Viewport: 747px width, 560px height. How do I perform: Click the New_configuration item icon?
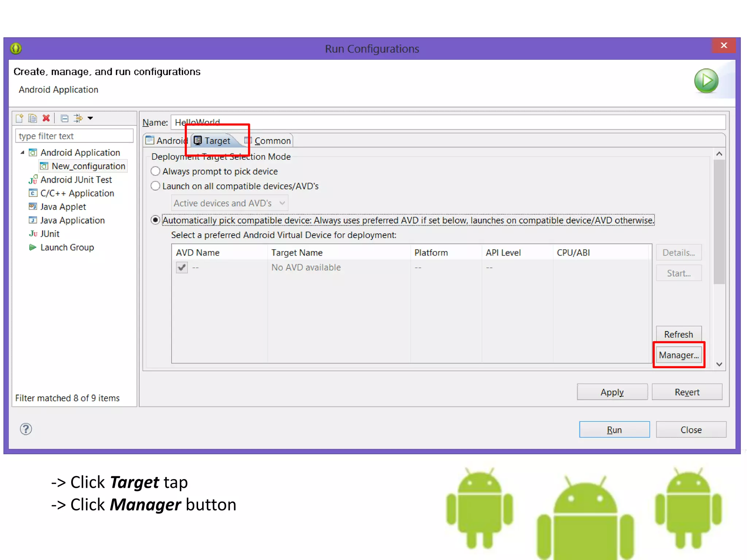[44, 166]
